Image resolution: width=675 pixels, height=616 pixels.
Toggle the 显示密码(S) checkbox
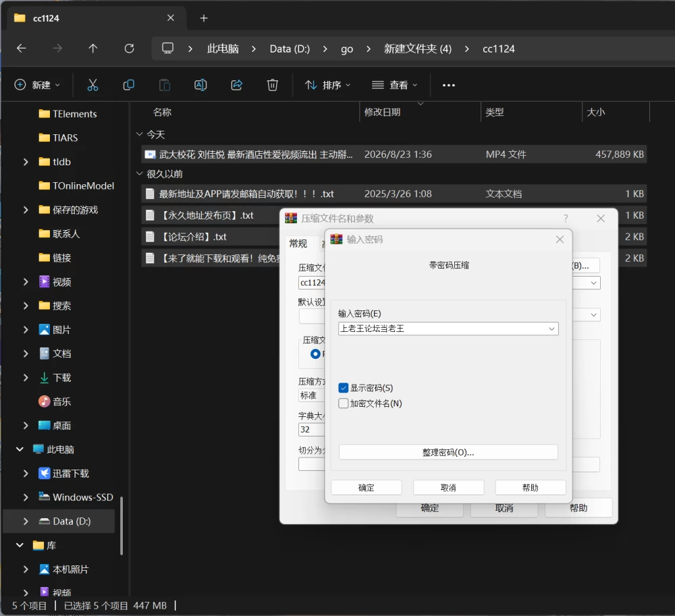[343, 388]
